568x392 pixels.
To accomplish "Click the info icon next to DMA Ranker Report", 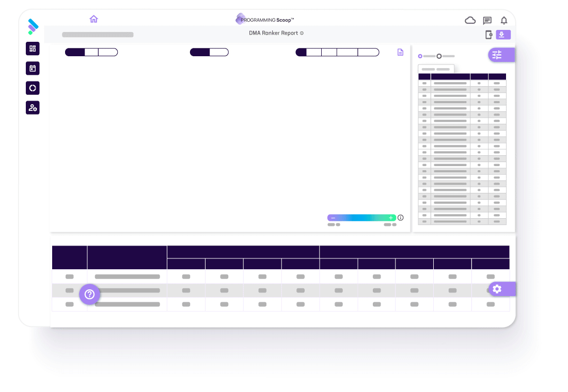I will 302,33.
